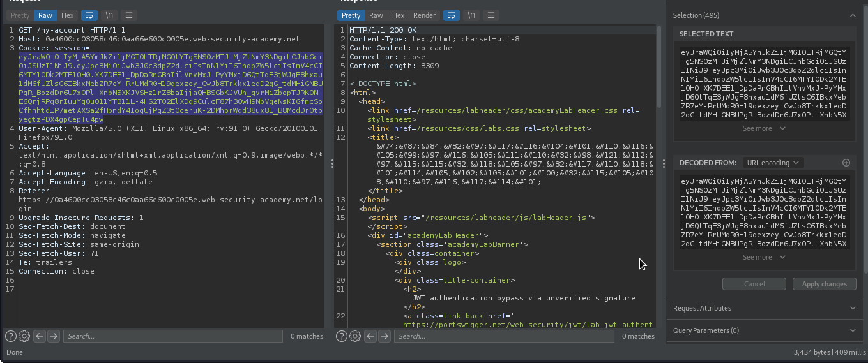
Task: Switch Request view to Raw tab
Action: 45,15
